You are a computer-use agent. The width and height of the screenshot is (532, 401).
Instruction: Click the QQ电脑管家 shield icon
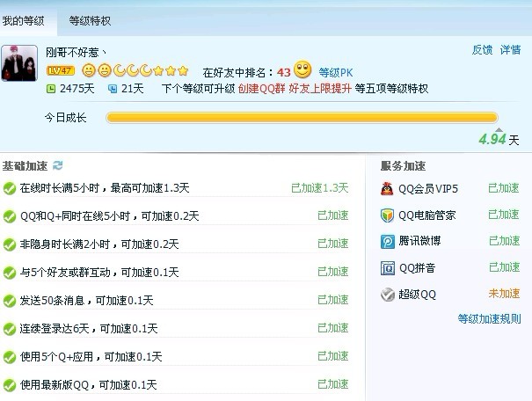pyautogui.click(x=387, y=215)
